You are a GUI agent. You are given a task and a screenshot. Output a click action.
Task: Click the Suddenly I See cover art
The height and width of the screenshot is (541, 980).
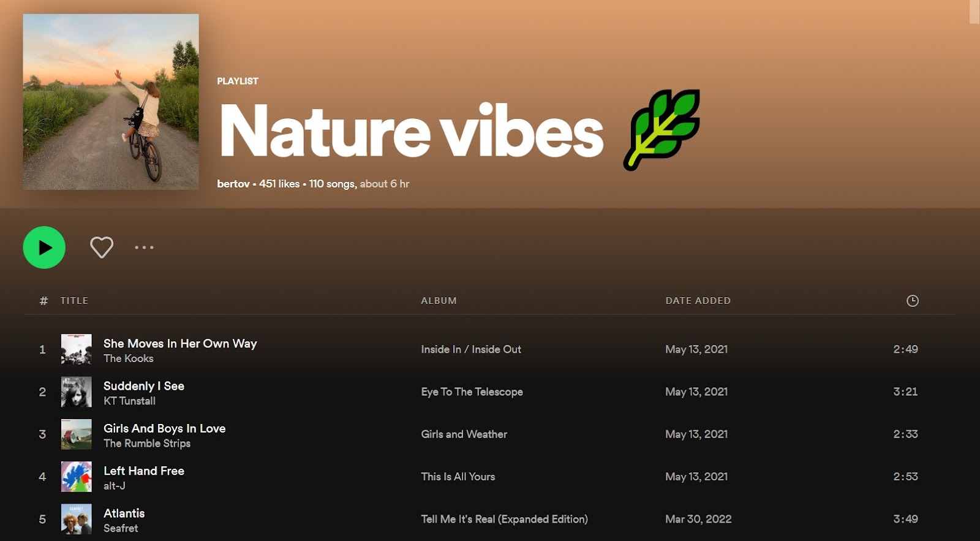pos(77,392)
